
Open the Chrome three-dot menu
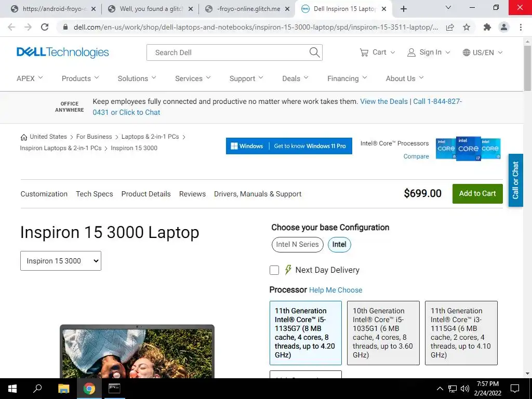(x=521, y=27)
